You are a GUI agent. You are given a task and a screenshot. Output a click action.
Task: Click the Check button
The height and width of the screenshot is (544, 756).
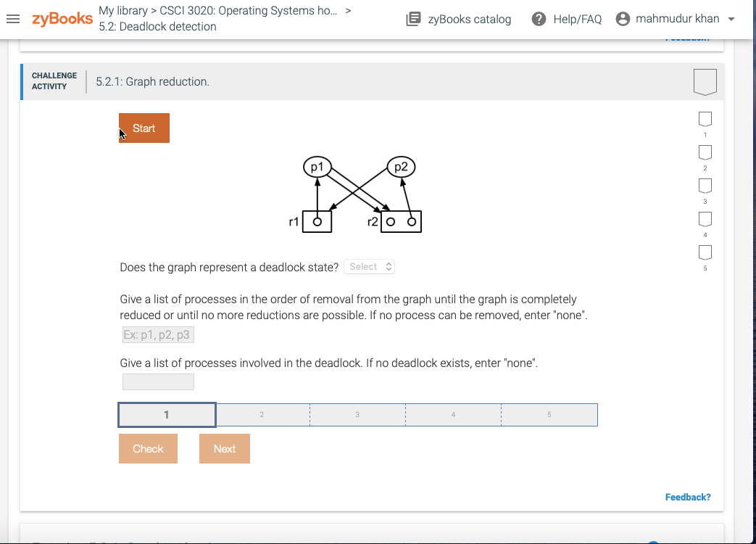click(x=148, y=448)
